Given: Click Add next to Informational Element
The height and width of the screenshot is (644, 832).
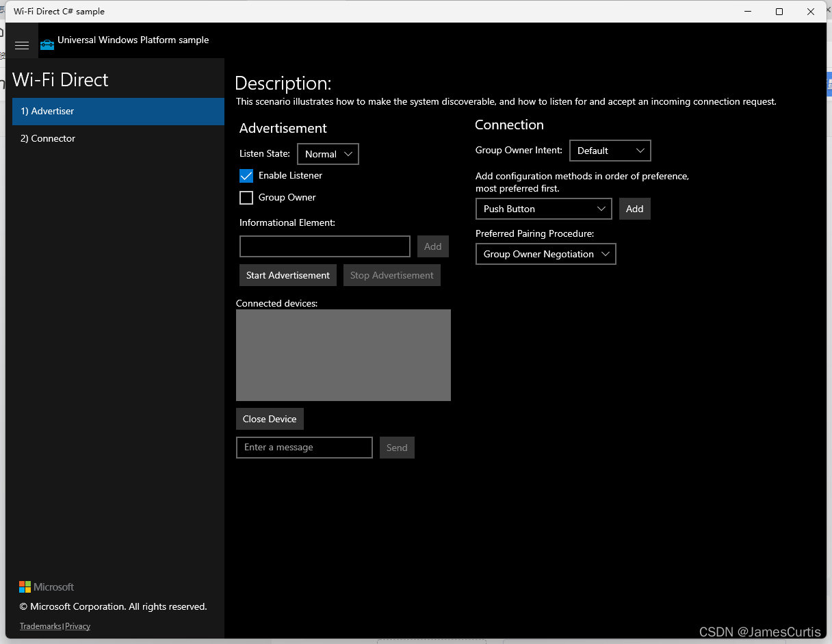Looking at the screenshot, I should click(x=433, y=246).
